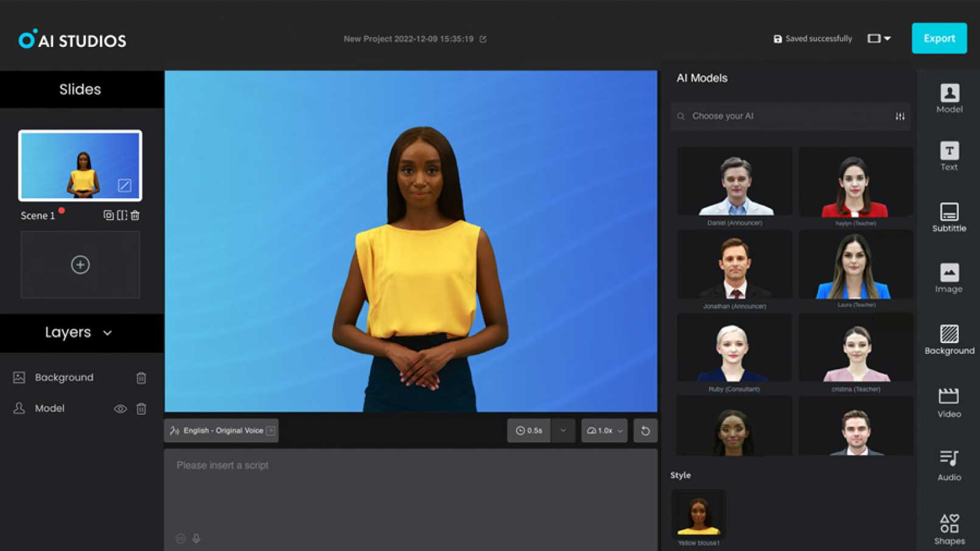Duplicate Scene 1 using the copy icon
This screenshot has height=551, width=980.
tap(107, 215)
